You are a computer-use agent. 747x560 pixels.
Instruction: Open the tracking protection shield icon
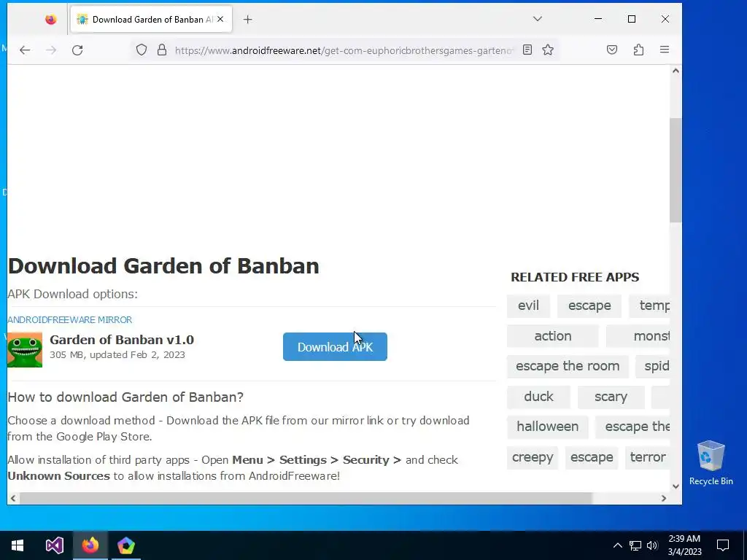point(142,50)
